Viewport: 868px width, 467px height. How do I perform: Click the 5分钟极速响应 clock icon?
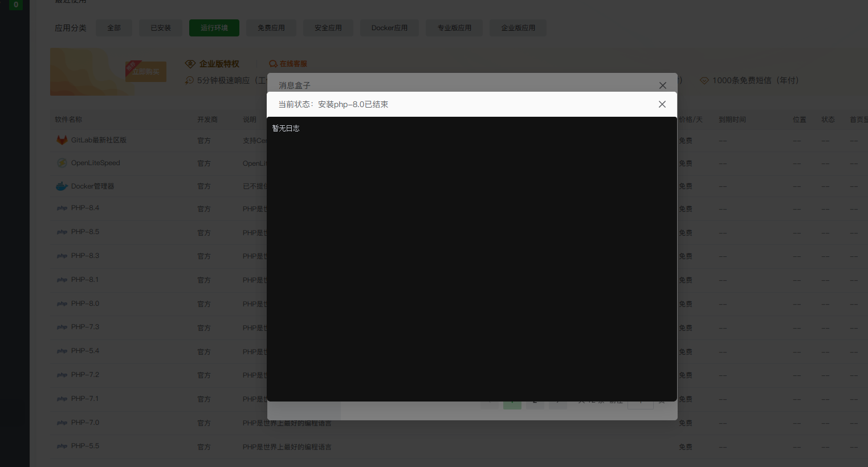pos(190,81)
